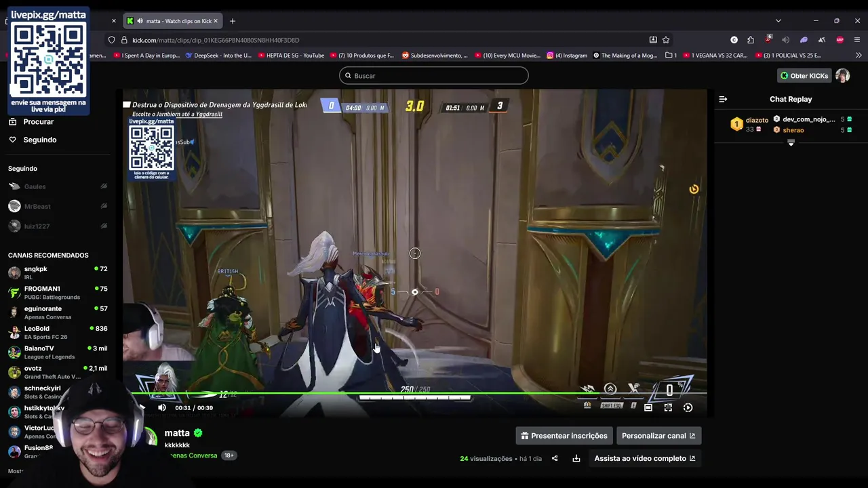Viewport: 868px width, 488px height.
Task: Click the muted speaker extension icon
Action: coord(786,40)
